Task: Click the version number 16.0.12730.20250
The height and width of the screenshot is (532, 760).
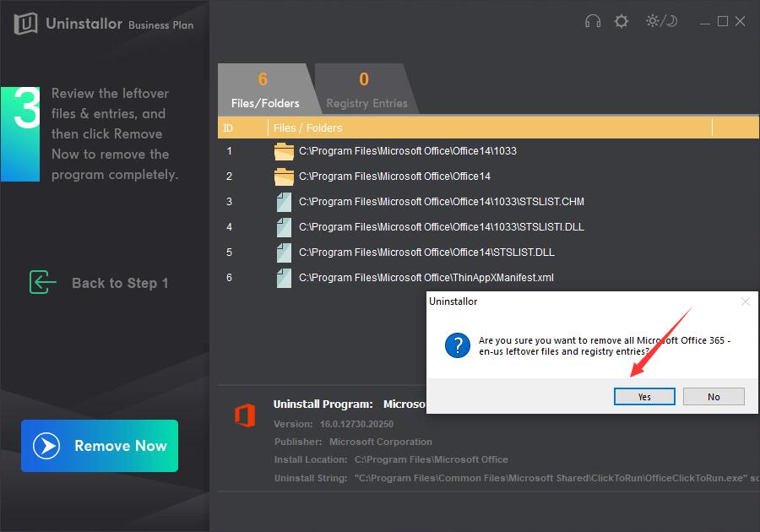Action: point(356,424)
